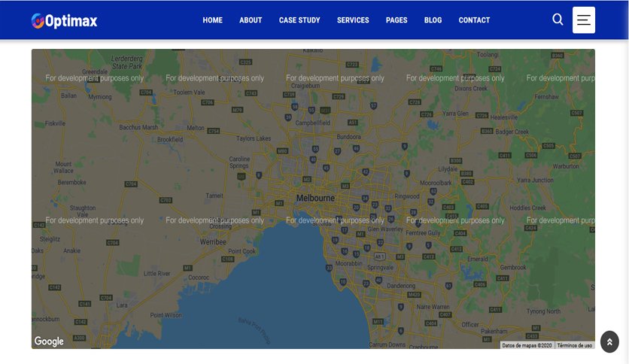
Task: Open the BLOG menu item
Action: coord(433,20)
